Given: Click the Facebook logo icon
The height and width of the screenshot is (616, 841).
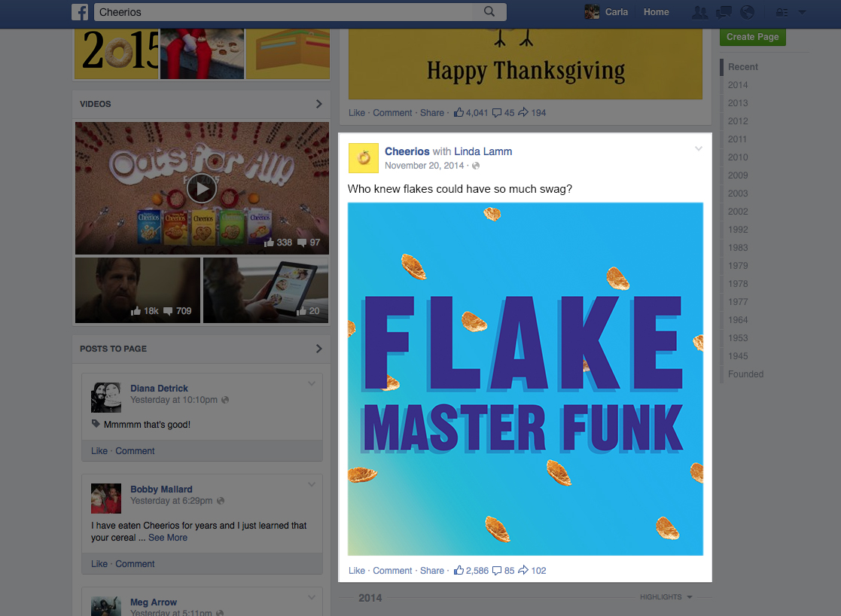Looking at the screenshot, I should (80, 12).
